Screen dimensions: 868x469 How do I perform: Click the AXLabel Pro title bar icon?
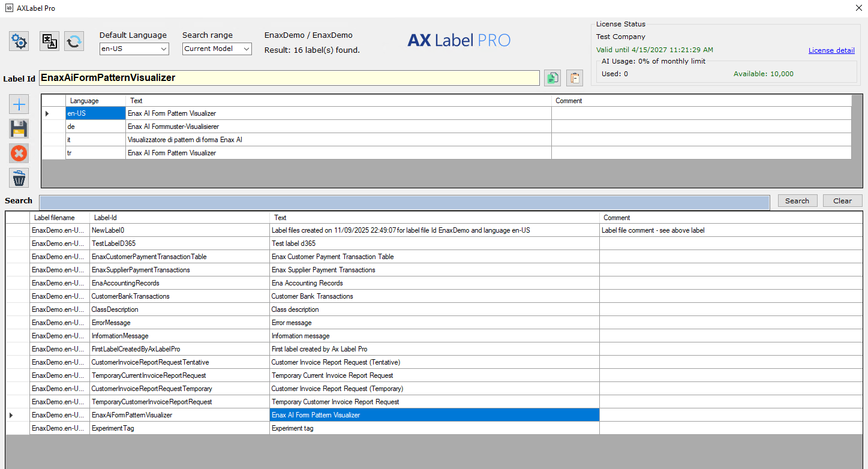(9, 8)
